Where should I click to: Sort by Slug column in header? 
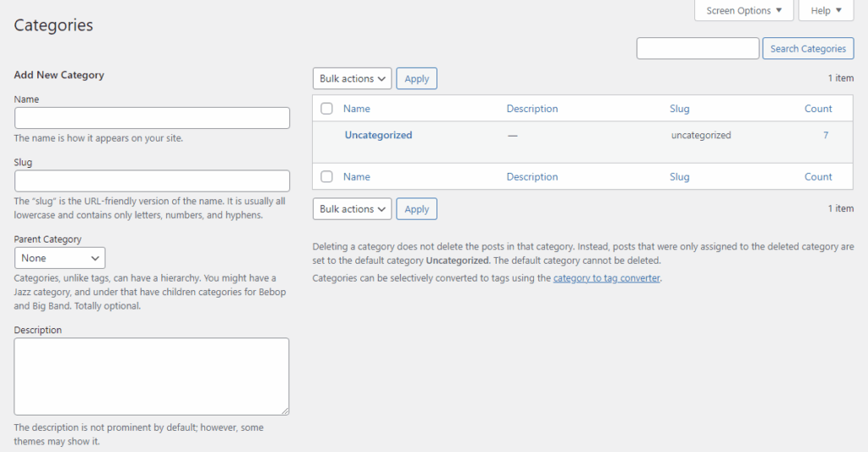(679, 109)
